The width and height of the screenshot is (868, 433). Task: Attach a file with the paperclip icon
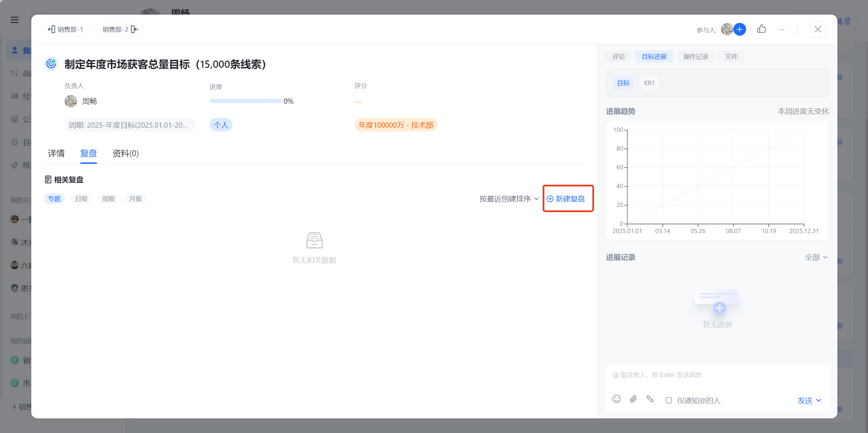click(x=633, y=399)
